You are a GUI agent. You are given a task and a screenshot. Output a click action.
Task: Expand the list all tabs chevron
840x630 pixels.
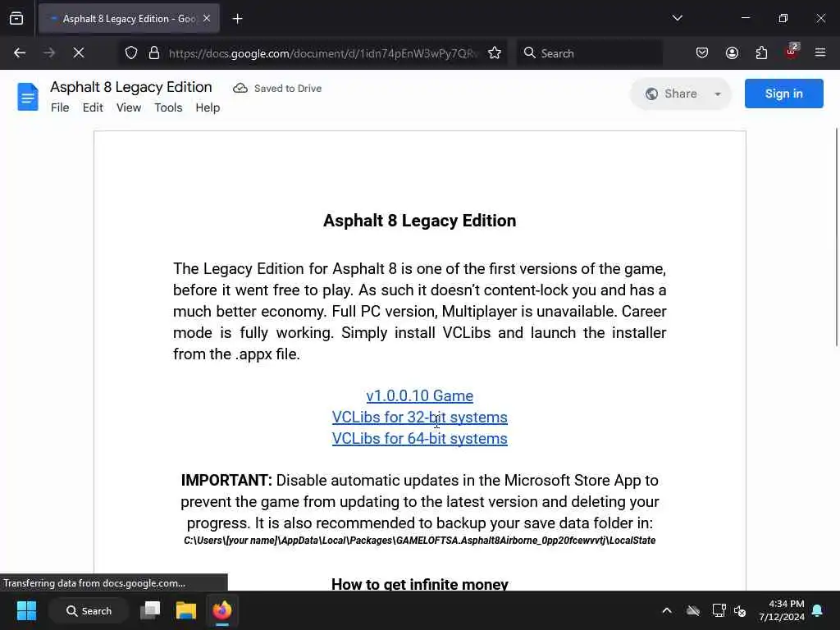pyautogui.click(x=677, y=18)
